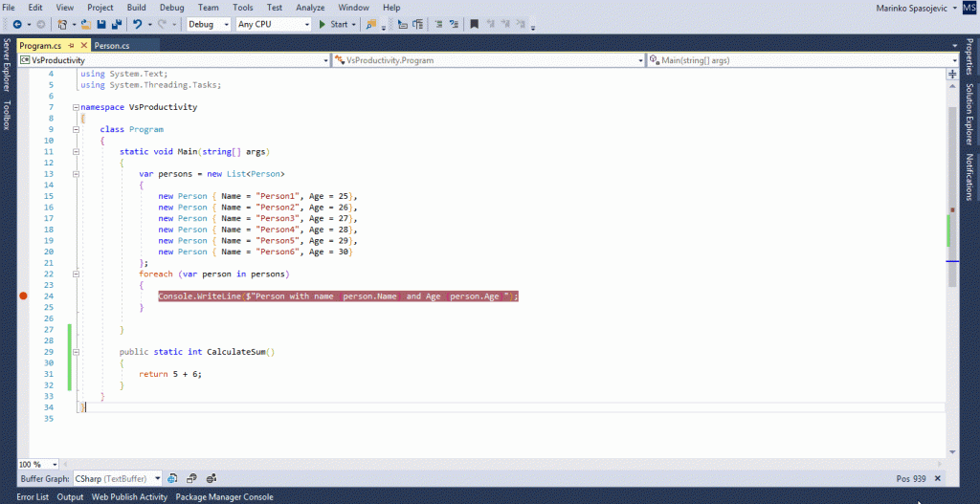Toggle pin on the Program.cs tab
The image size is (980, 504).
(70, 45)
